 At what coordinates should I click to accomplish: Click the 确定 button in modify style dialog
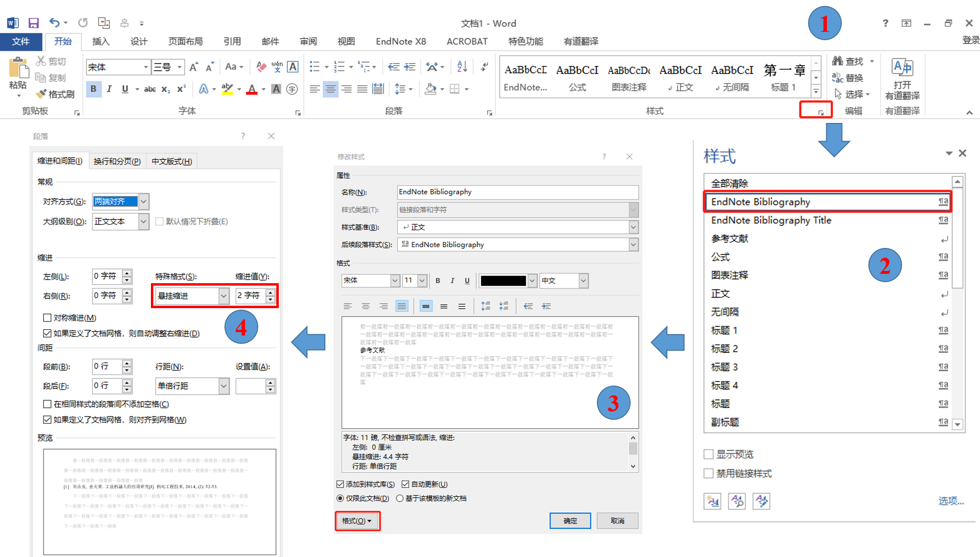pyautogui.click(x=570, y=520)
